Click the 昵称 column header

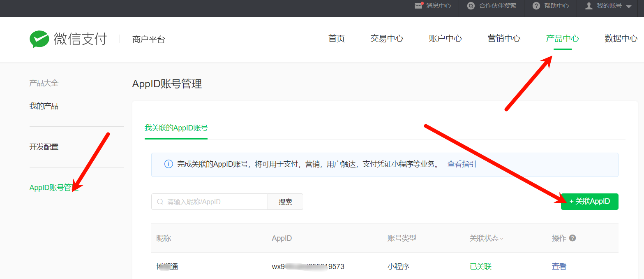coord(164,238)
